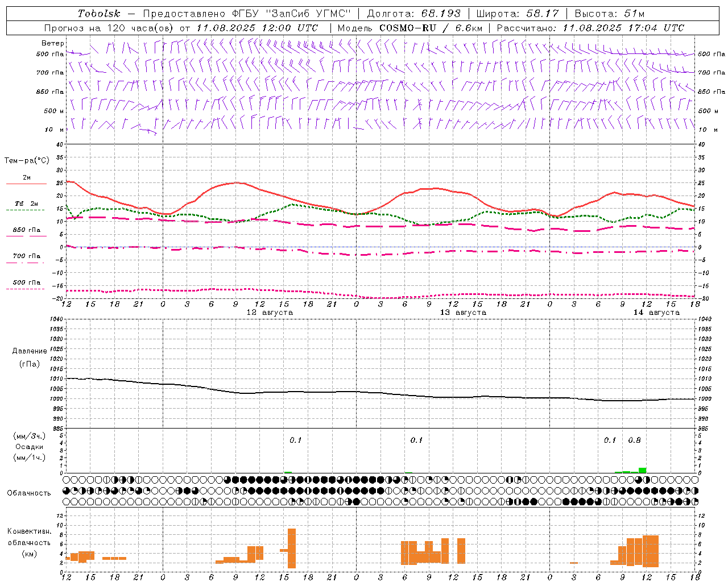Click the Tobolsk station title
Image resolution: width=728 pixels, height=582 pixels.
click(x=99, y=14)
